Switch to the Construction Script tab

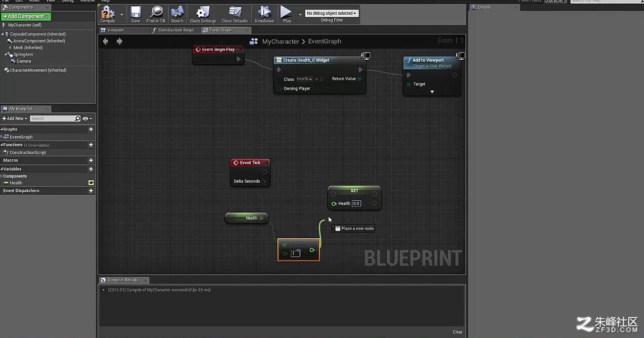tap(176, 30)
